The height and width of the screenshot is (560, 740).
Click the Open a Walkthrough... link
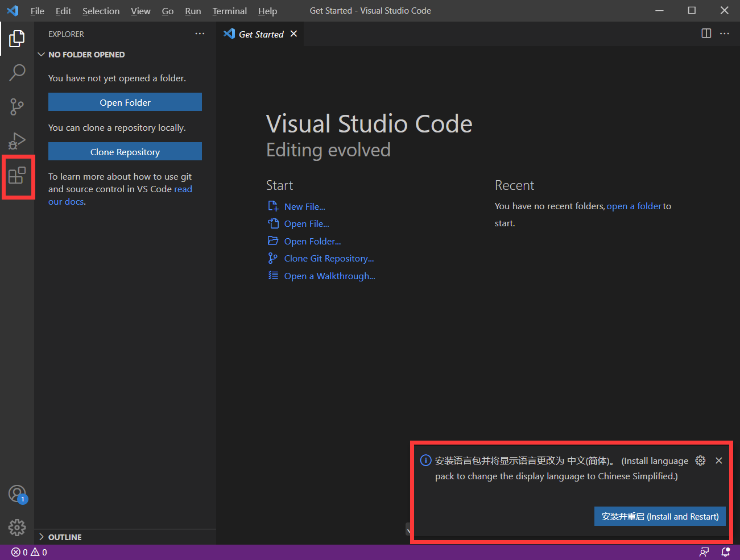click(x=330, y=276)
